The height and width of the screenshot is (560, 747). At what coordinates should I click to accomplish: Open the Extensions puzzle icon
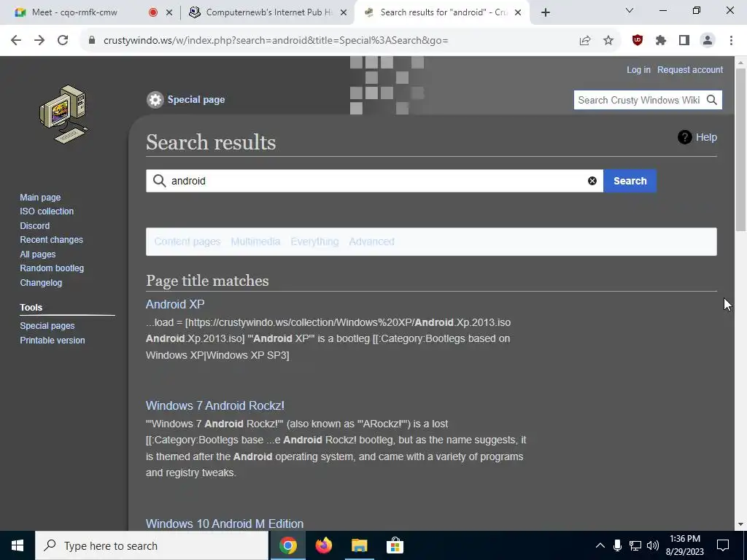click(661, 41)
